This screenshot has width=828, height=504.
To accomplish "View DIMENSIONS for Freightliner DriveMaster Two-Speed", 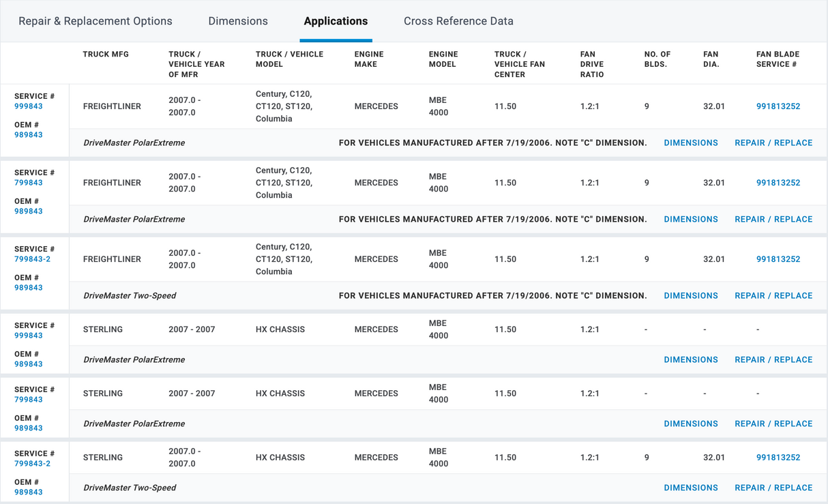I will tap(691, 296).
